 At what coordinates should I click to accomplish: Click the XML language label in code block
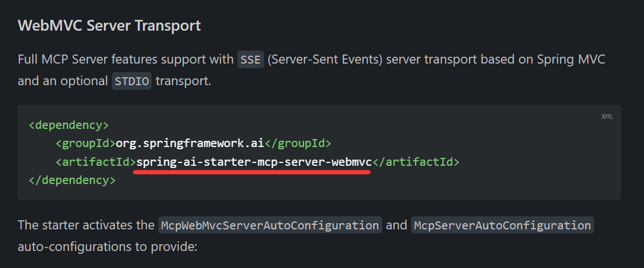pos(607,116)
